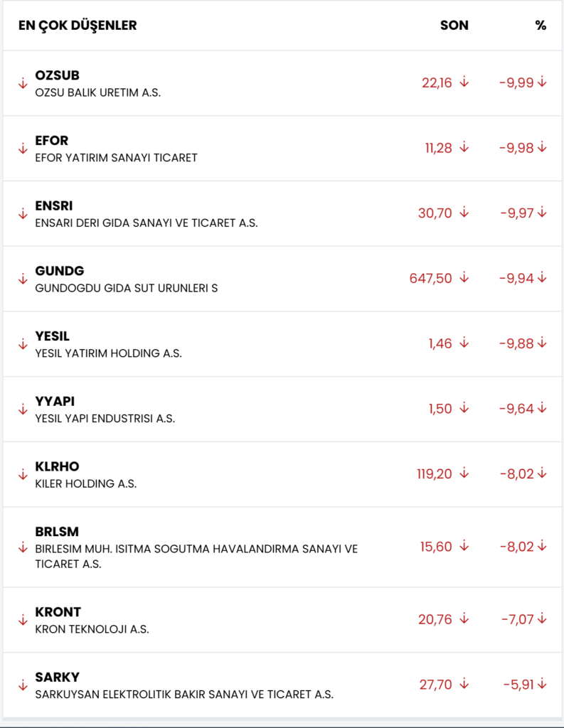Screen dimensions: 564x728
Task: Click GUNDG last price 647,50
Action: (430, 278)
